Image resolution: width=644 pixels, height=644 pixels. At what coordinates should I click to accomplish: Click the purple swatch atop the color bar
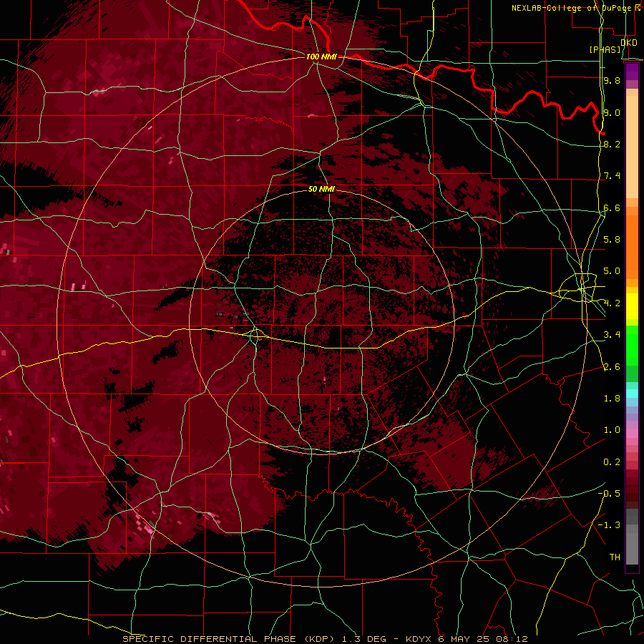pyautogui.click(x=632, y=72)
